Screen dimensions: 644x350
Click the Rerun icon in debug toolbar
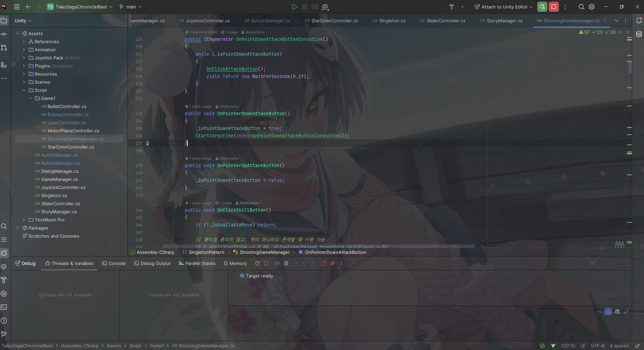pyautogui.click(x=257, y=263)
